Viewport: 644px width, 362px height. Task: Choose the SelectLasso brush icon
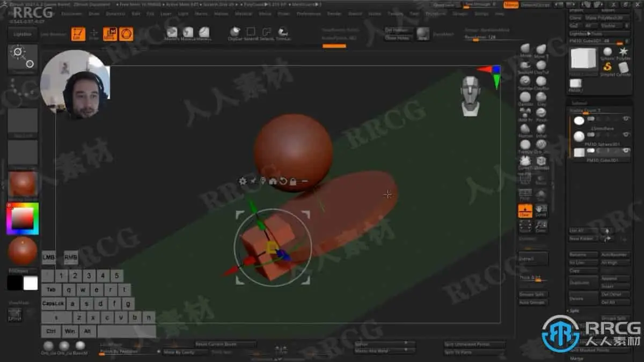(x=267, y=33)
